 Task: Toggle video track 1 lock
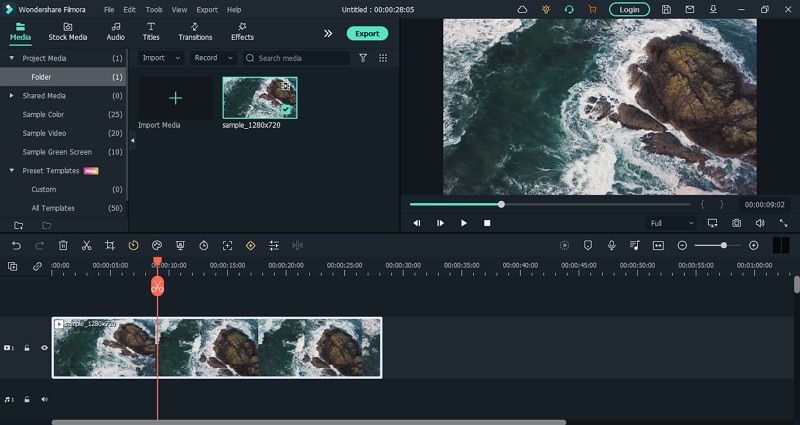coord(27,348)
